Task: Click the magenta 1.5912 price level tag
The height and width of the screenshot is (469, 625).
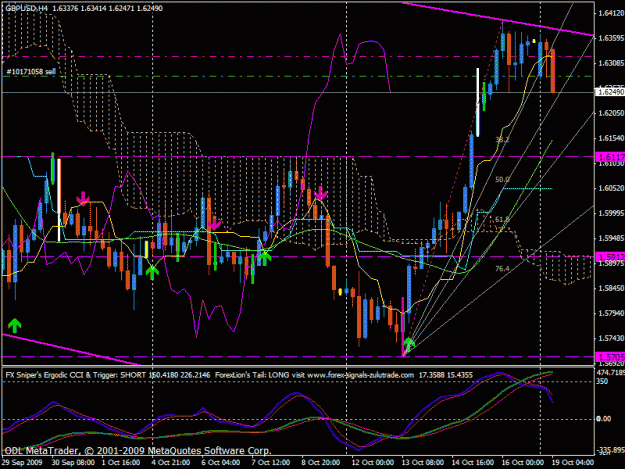Action: (610, 257)
